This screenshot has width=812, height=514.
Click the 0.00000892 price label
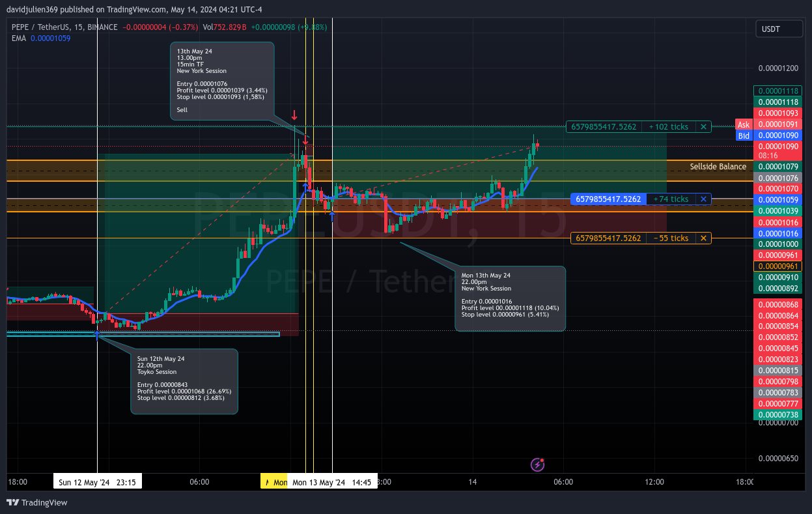(777, 289)
